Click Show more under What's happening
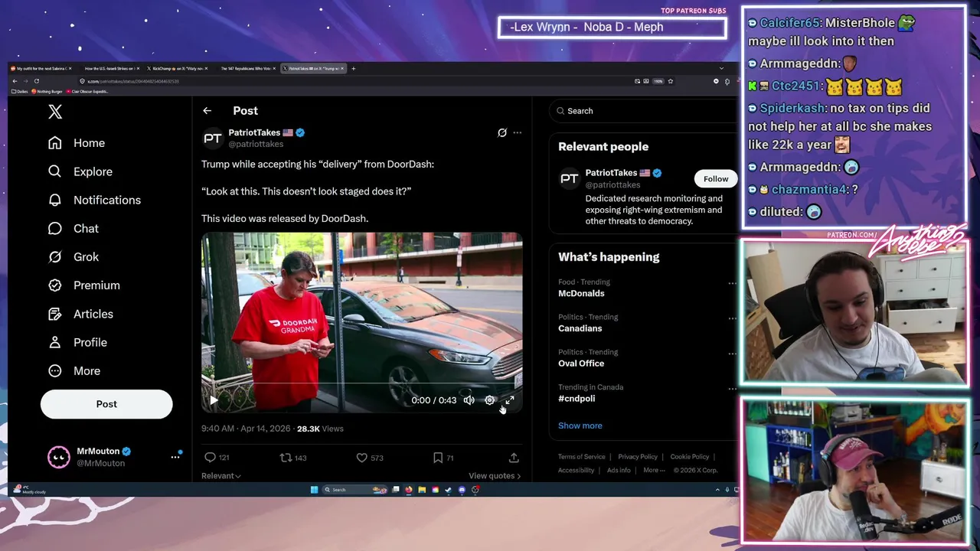980x551 pixels. tap(580, 425)
